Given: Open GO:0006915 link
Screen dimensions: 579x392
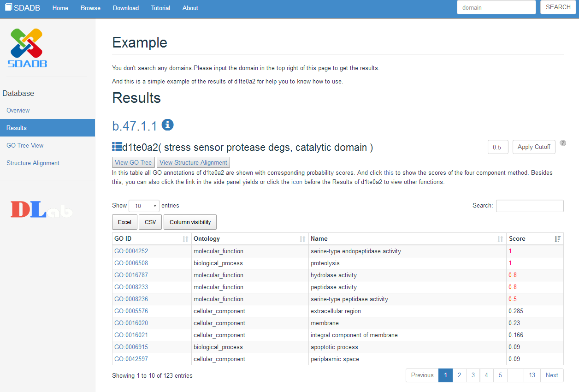Looking at the screenshot, I should click(x=131, y=347).
